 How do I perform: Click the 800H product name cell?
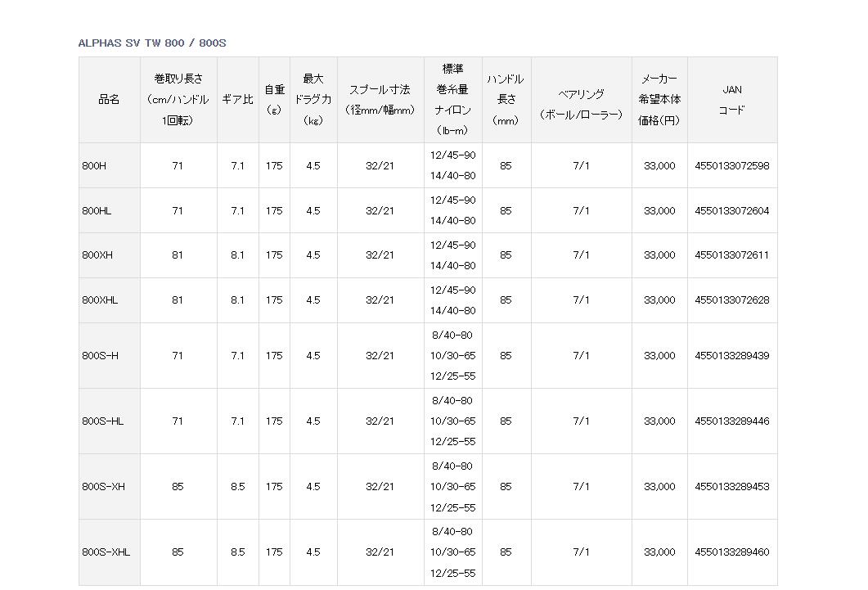pos(94,166)
